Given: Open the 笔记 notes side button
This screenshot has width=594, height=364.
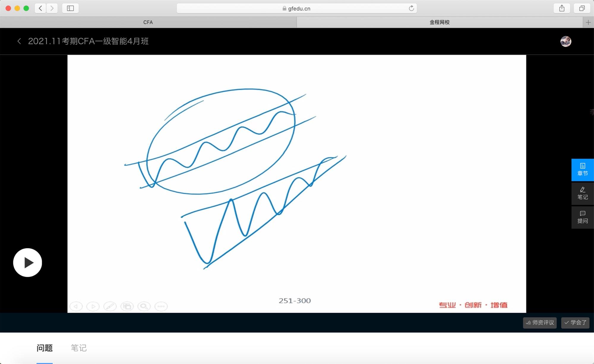Looking at the screenshot, I should point(582,193).
